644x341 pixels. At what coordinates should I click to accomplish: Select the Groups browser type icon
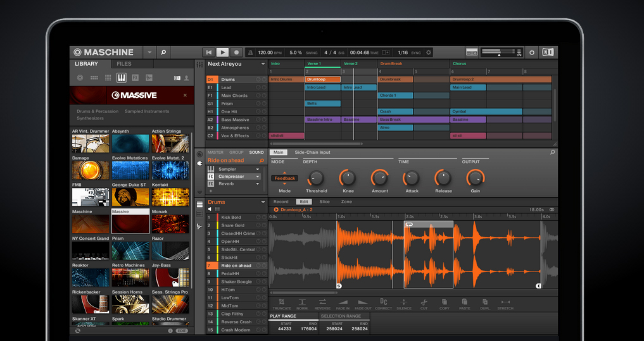tap(94, 78)
